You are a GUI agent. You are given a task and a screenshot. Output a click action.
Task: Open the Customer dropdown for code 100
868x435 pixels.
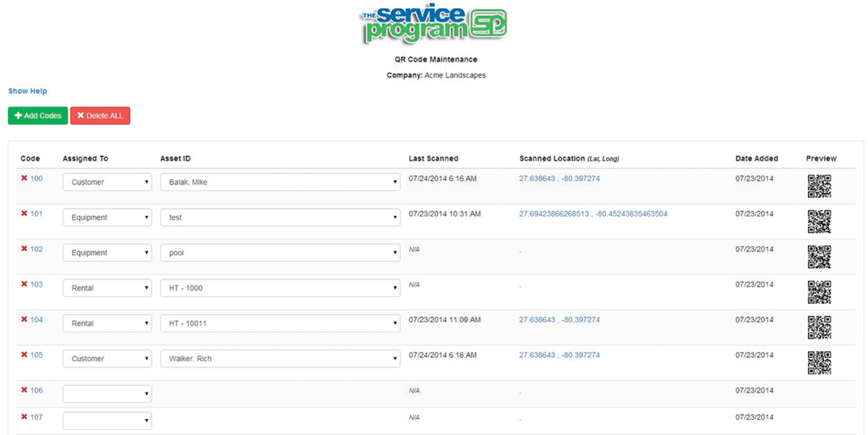[x=107, y=182]
